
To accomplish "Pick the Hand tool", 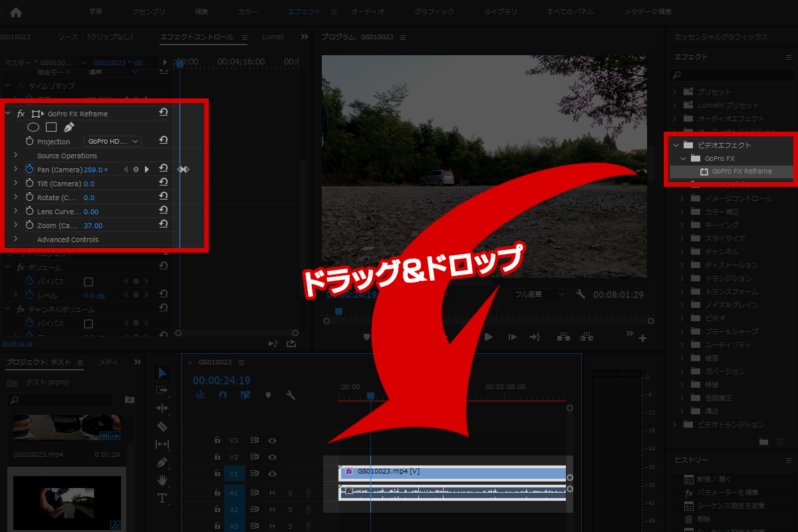I will coord(162,480).
